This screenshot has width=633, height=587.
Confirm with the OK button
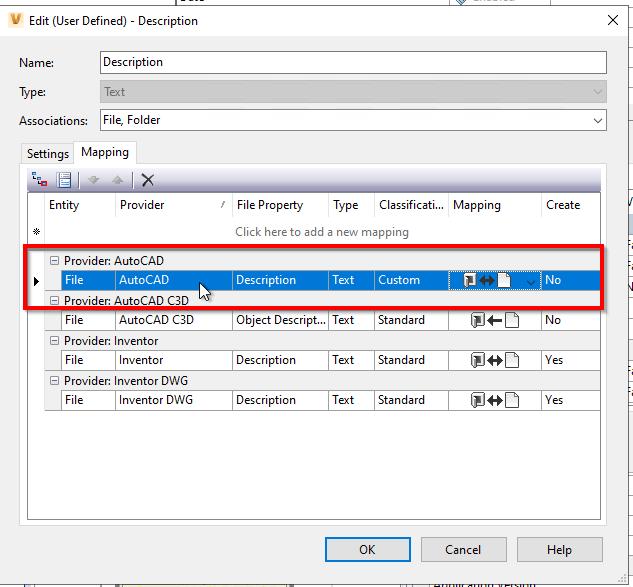(367, 549)
